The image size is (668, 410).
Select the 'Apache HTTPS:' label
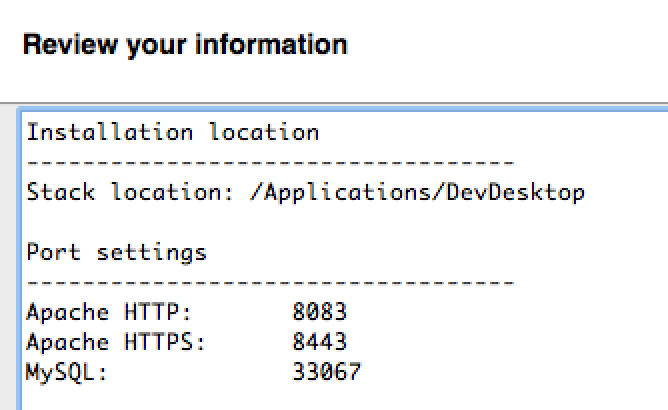(116, 342)
